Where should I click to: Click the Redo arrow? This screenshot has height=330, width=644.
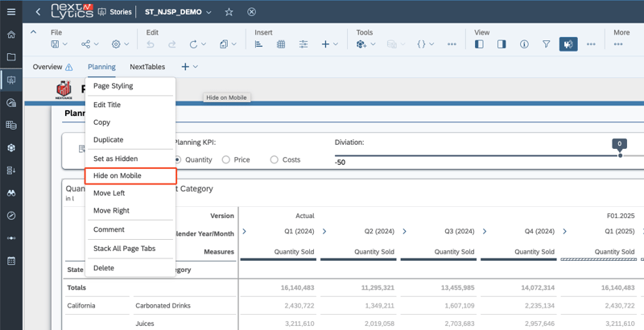(x=172, y=44)
